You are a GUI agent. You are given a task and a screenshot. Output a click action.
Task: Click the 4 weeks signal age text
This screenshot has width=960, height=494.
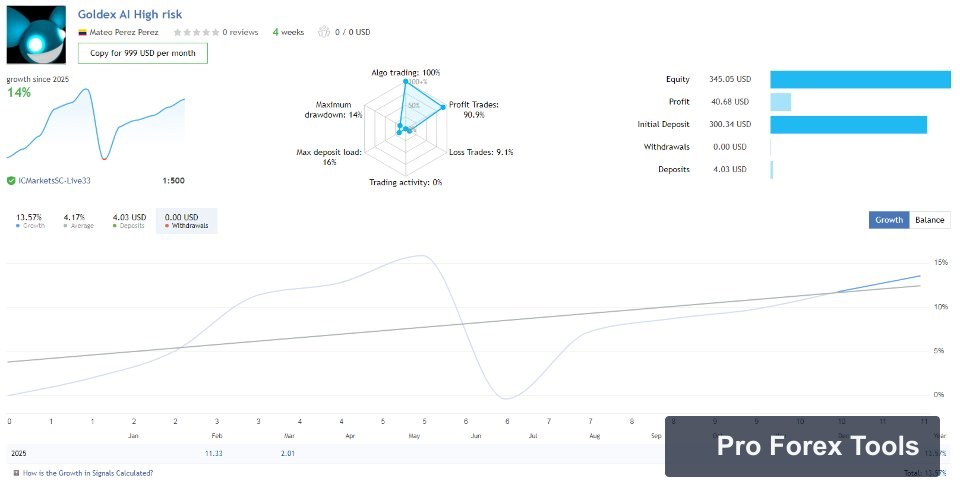(x=288, y=32)
